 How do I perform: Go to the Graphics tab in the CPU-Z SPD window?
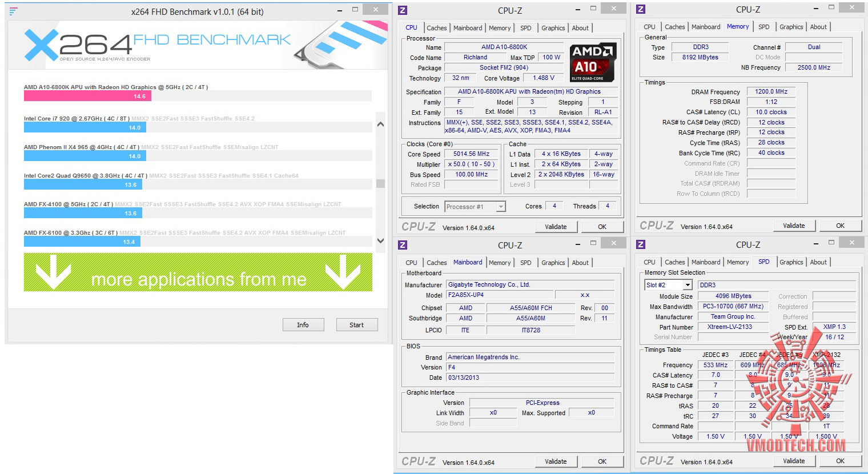[x=791, y=262]
